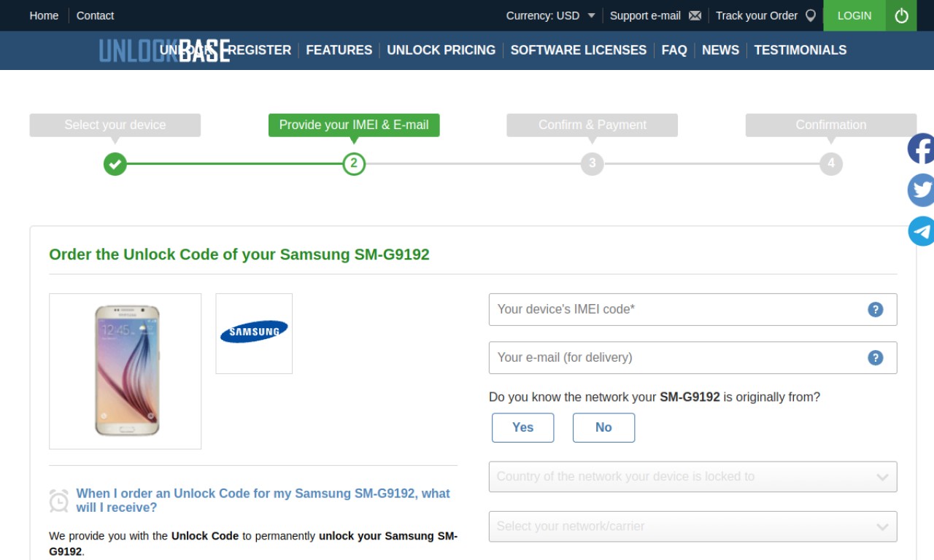The width and height of the screenshot is (934, 560).
Task: Click the Samsung brand logo
Action: [254, 332]
